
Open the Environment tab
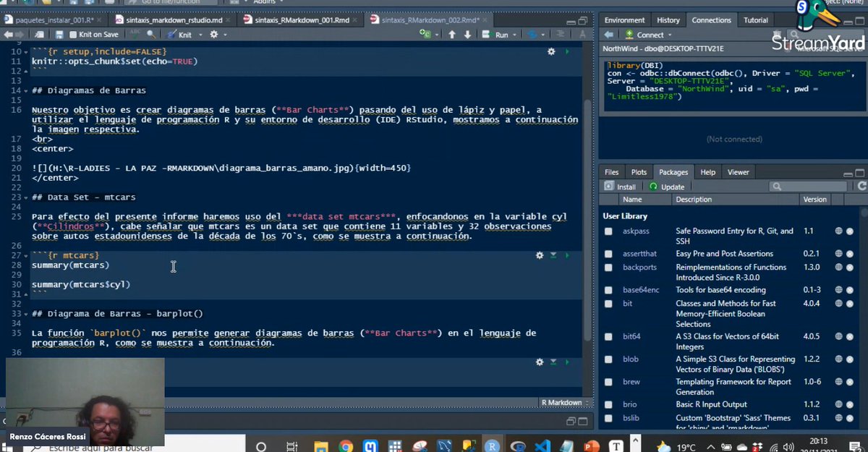pos(625,20)
